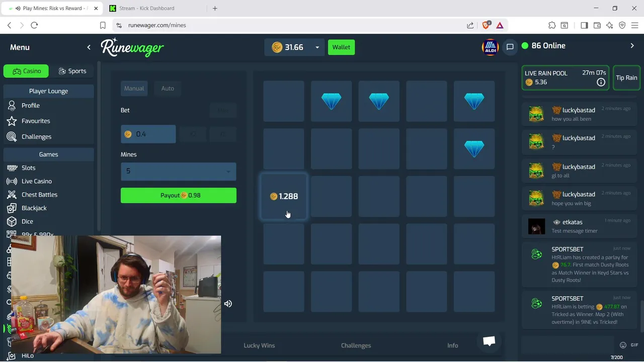
Task: Open the live support chat bubble
Action: coord(489,341)
